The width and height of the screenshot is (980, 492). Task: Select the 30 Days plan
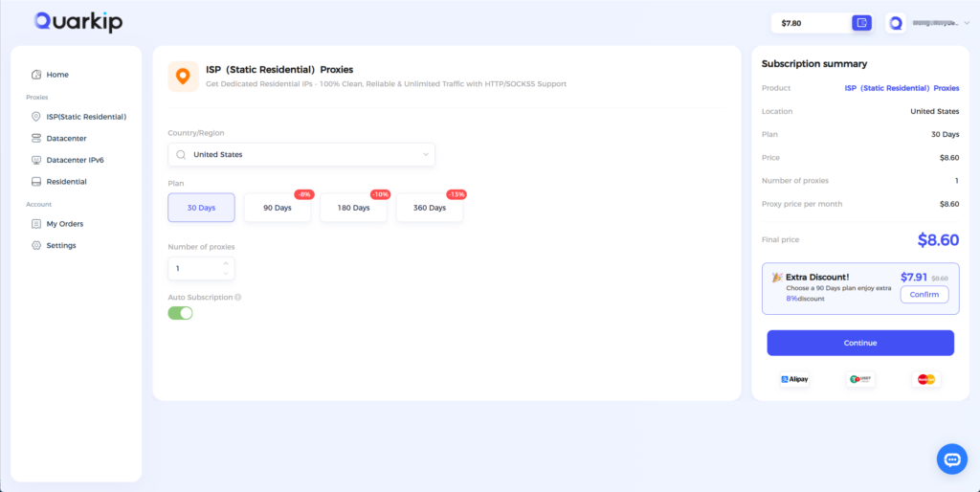201,208
